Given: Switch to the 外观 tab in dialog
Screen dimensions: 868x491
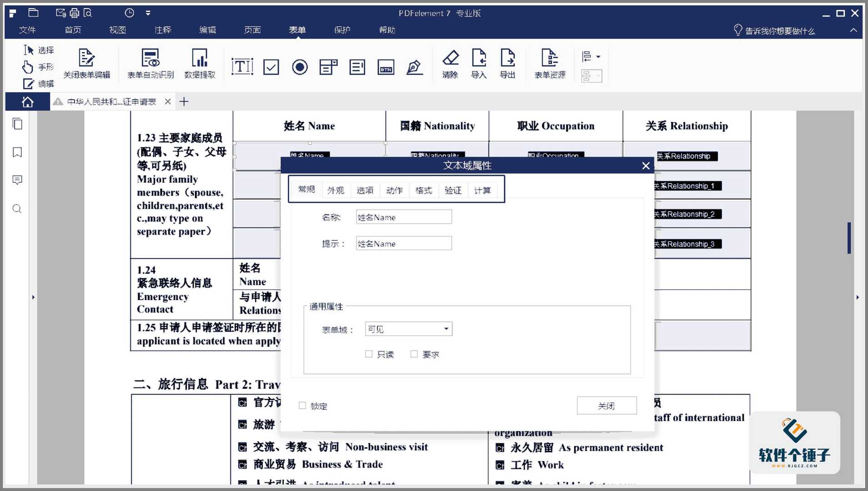Looking at the screenshot, I should click(335, 190).
